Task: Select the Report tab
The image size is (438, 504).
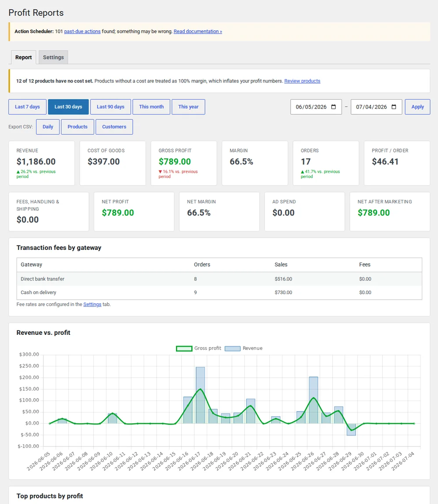Action: coord(24,57)
